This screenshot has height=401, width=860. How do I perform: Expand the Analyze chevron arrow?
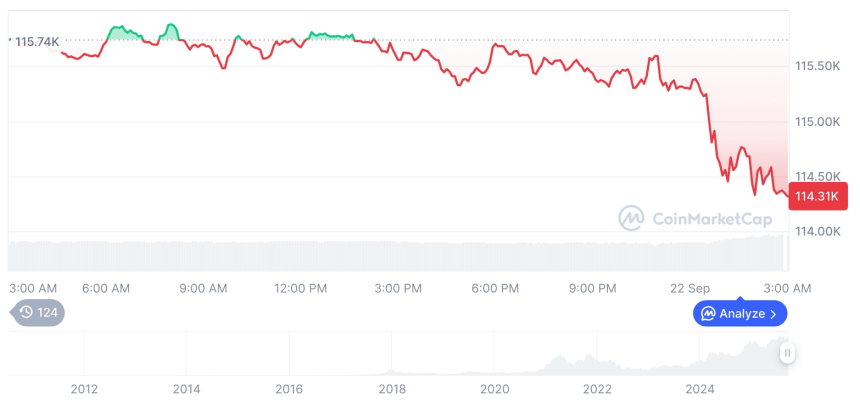pos(773,314)
